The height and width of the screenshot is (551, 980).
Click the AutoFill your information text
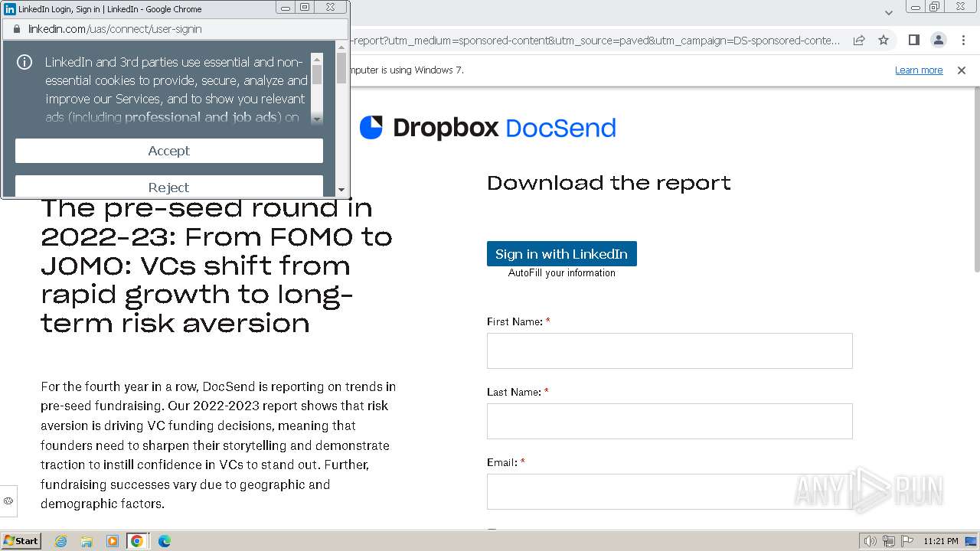[x=562, y=273]
